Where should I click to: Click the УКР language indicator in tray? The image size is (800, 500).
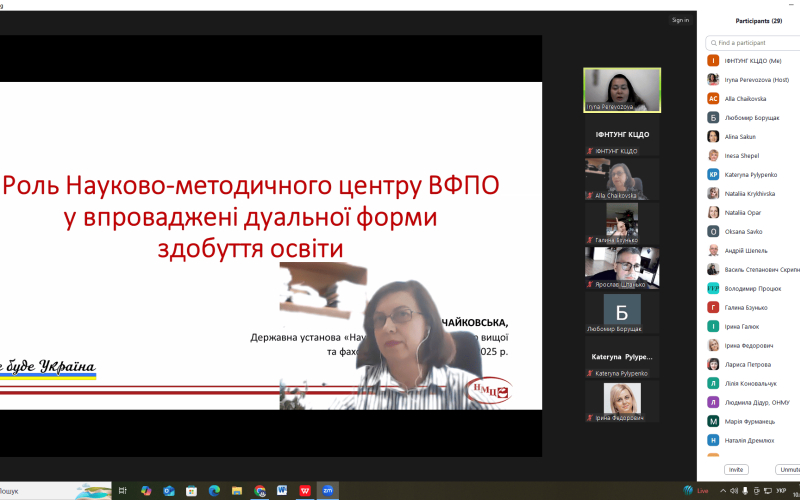[781, 491]
